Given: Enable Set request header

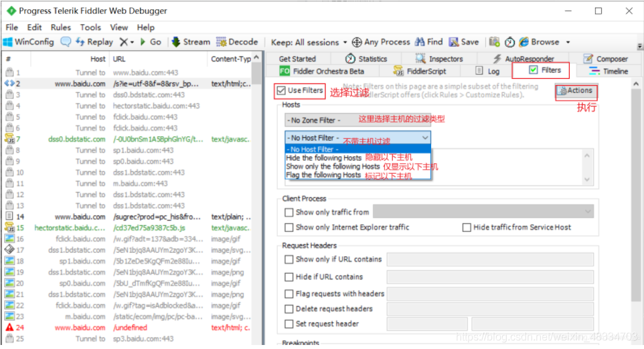Looking at the screenshot, I should pos(289,324).
